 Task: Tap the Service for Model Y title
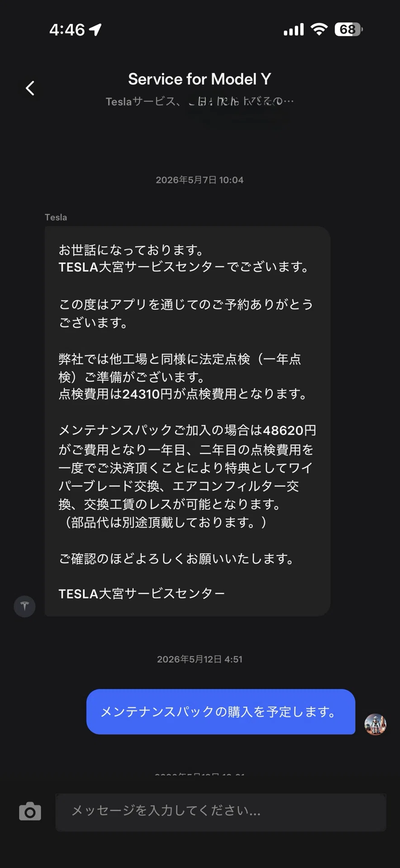pos(200,79)
